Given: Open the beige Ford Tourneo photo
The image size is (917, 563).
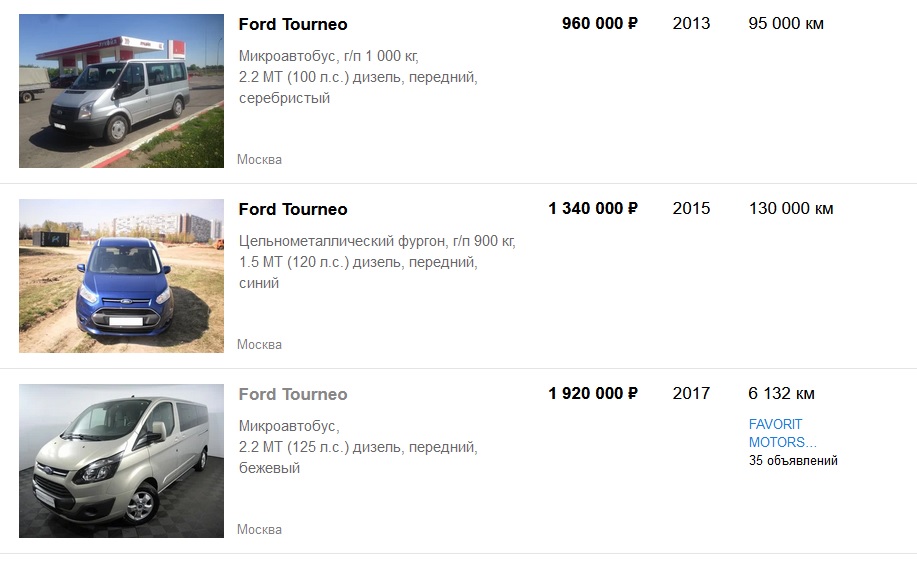Looking at the screenshot, I should 121,461.
